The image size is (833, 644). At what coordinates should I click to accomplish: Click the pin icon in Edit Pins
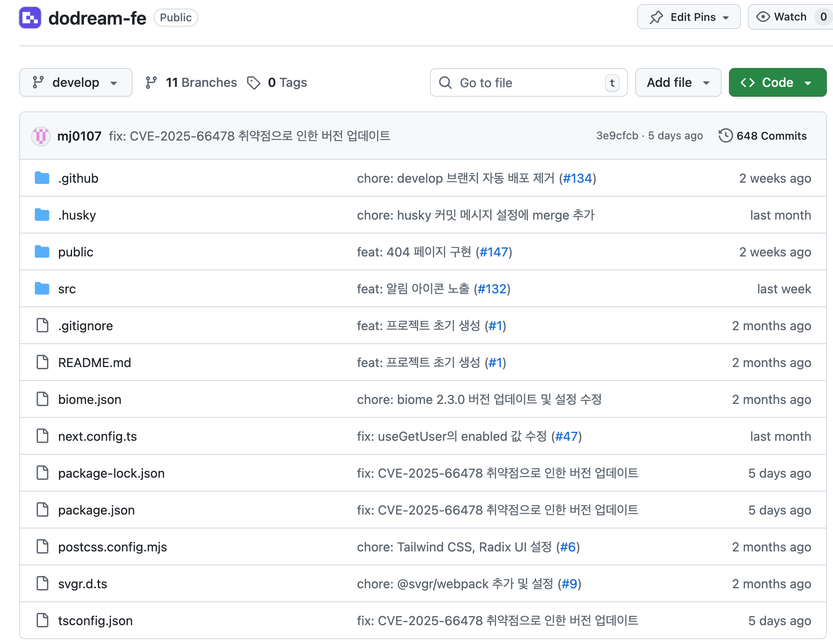(656, 17)
